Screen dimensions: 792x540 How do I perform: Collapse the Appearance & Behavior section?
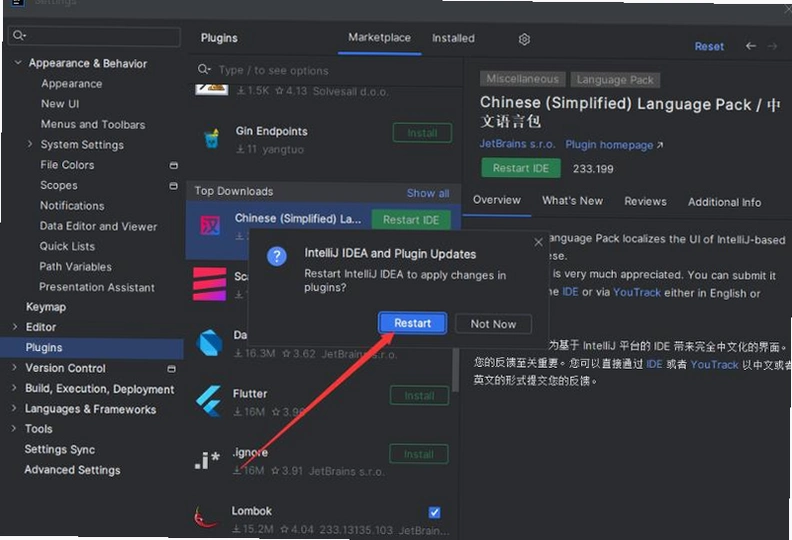tap(18, 63)
